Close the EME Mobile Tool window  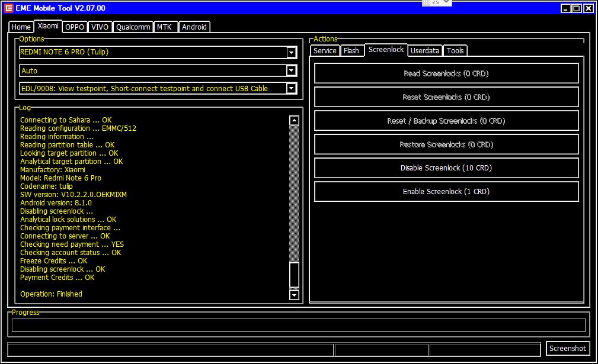[x=589, y=8]
